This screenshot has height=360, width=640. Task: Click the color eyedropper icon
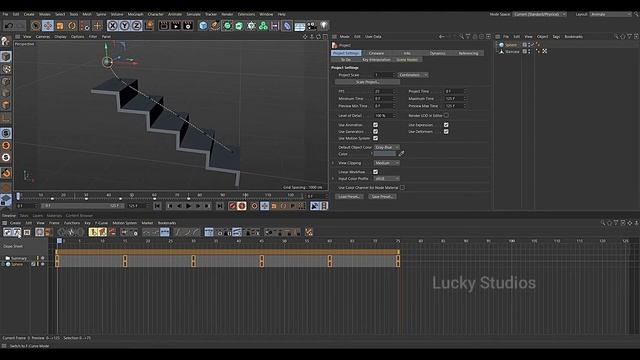(401, 153)
